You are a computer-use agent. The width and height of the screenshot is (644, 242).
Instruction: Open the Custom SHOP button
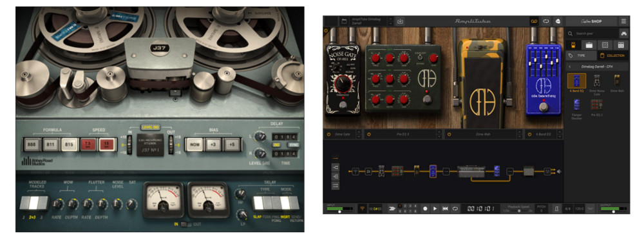tap(591, 21)
